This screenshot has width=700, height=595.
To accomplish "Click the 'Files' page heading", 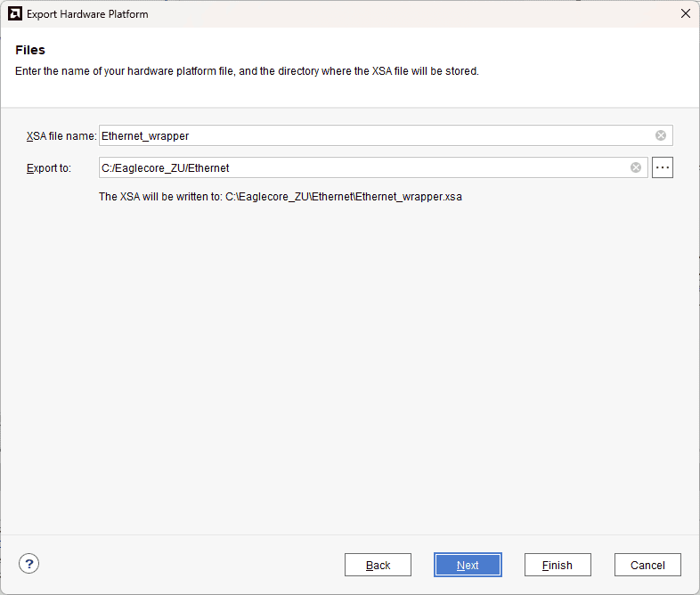I will point(30,50).
